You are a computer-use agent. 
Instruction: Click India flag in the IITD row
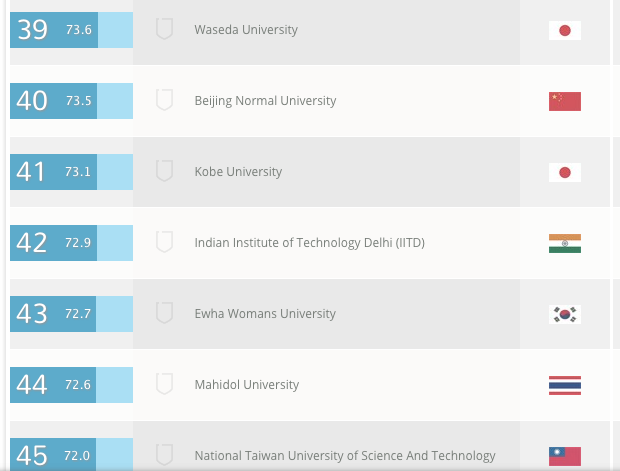[x=565, y=243]
